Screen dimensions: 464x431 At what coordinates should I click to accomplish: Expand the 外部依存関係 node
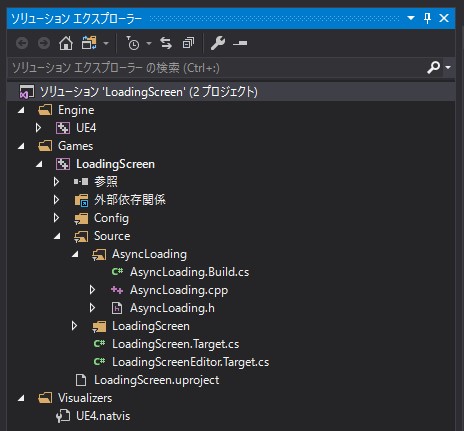coord(56,200)
